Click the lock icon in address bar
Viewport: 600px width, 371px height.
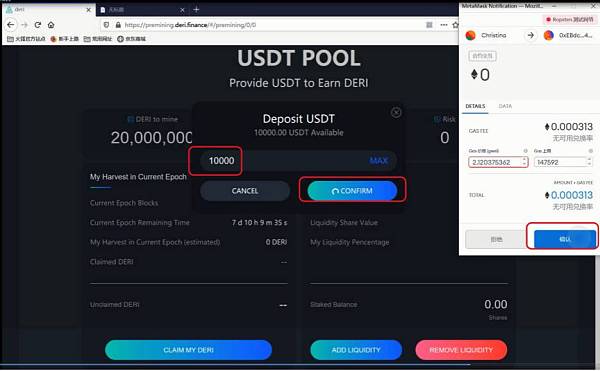(x=118, y=25)
